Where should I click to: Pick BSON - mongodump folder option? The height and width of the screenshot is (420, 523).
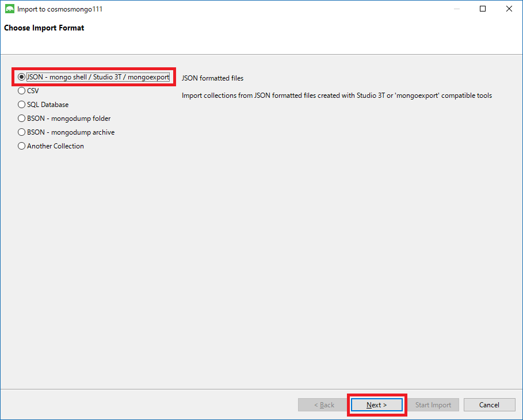[x=64, y=119]
